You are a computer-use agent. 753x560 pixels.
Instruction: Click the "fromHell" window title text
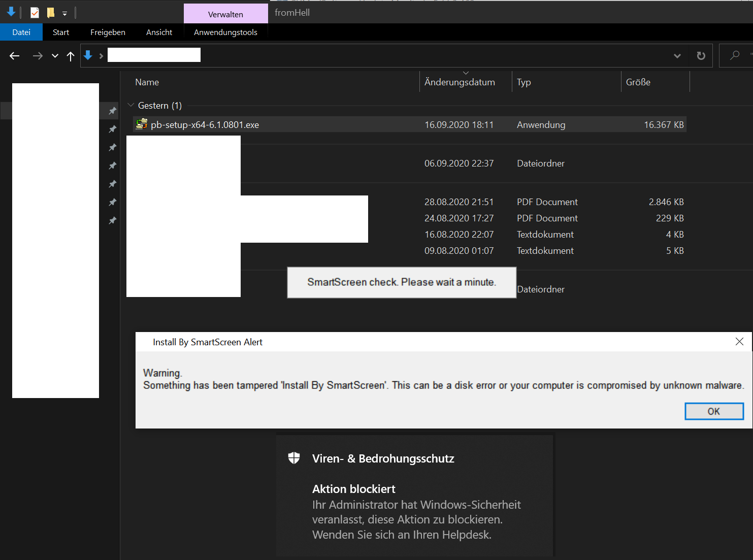point(292,13)
